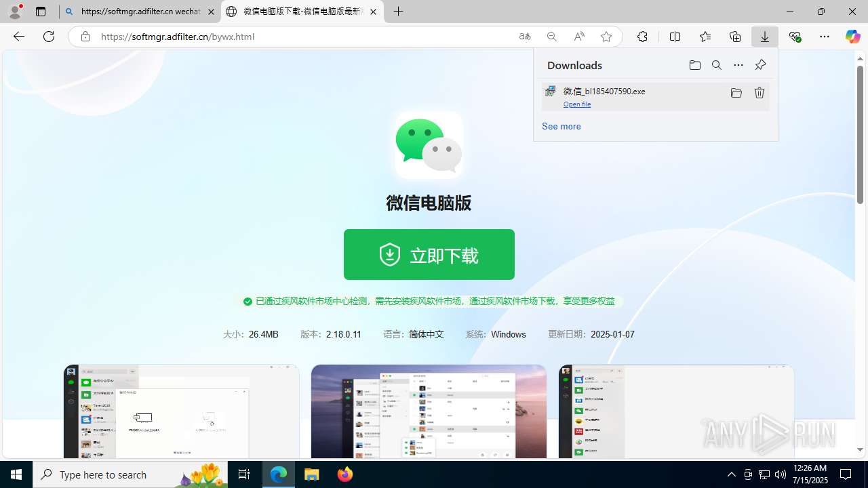Image resolution: width=868 pixels, height=488 pixels.
Task: Click the page scrollbar down arrow
Action: click(x=860, y=450)
